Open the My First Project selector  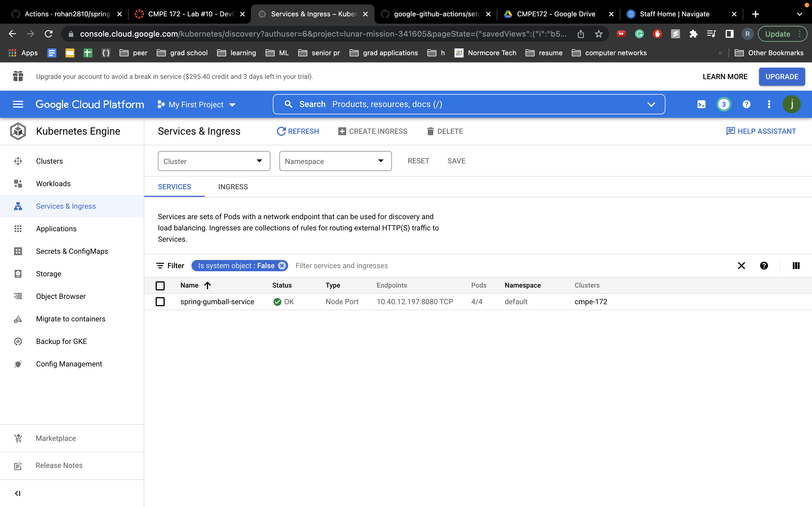(197, 104)
